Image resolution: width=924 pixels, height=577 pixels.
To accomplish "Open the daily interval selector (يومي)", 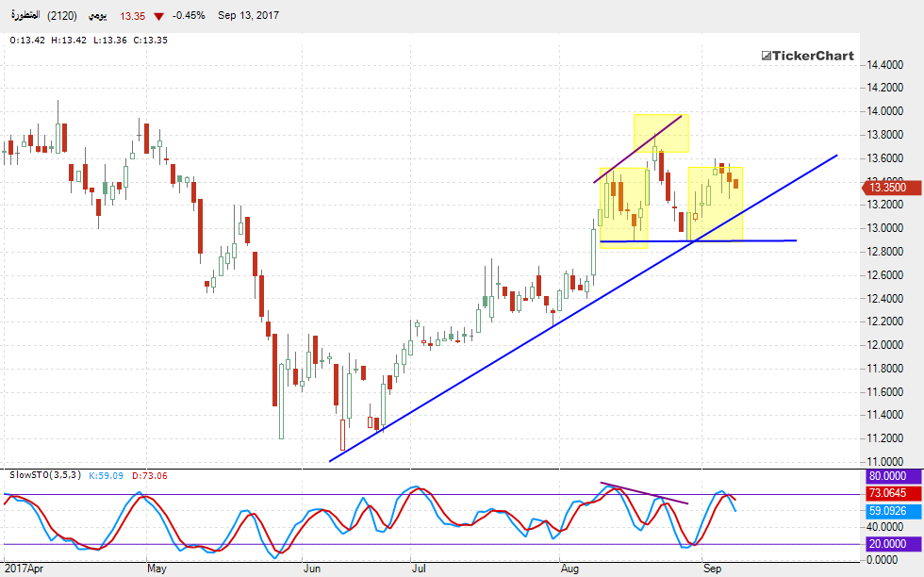I will [97, 16].
